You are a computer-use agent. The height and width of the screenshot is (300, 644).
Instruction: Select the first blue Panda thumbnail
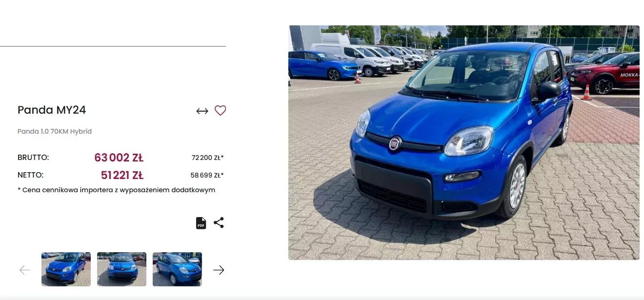tap(66, 269)
